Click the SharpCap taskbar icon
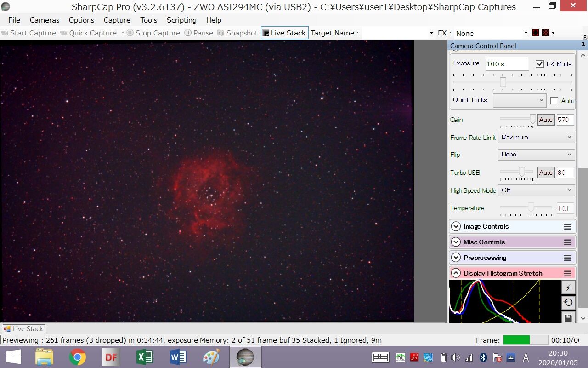 coord(245,357)
